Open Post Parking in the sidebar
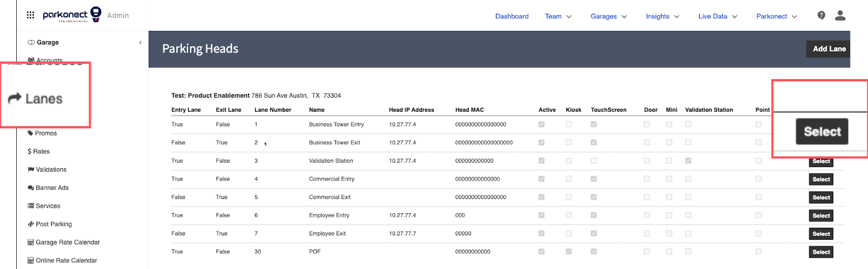The height and width of the screenshot is (269, 868). [54, 225]
